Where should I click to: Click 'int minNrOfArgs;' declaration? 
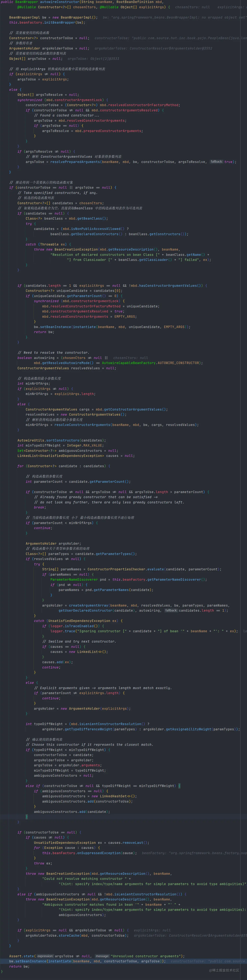(x=34, y=384)
